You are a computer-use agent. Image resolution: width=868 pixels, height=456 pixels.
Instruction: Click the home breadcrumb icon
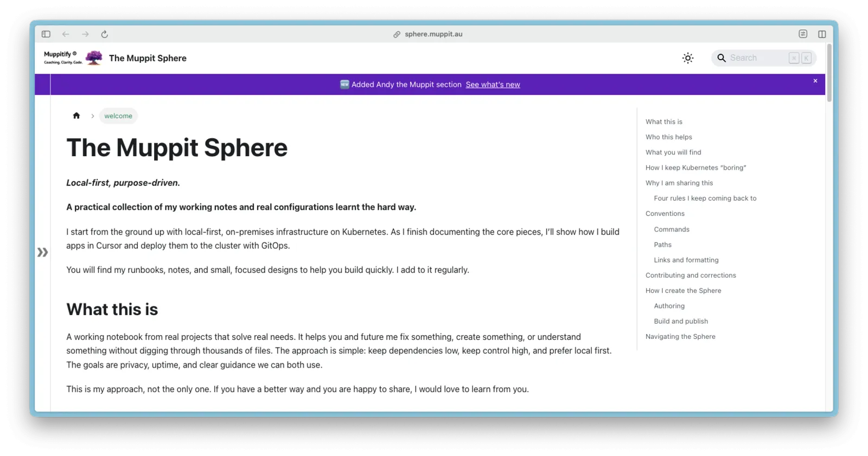click(x=76, y=115)
